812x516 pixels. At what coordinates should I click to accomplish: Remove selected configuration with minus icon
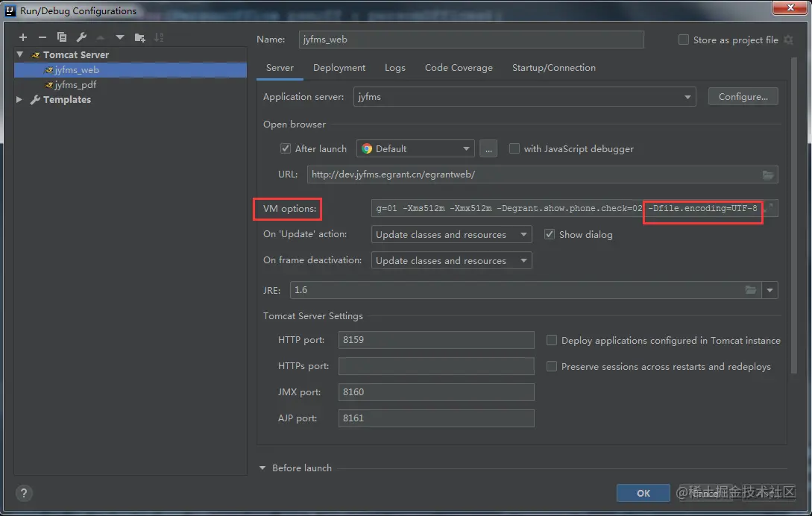[43, 37]
